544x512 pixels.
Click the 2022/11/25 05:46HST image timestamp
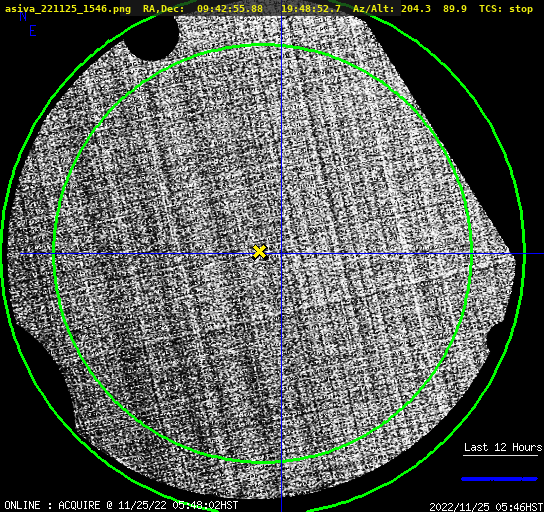pos(486,507)
